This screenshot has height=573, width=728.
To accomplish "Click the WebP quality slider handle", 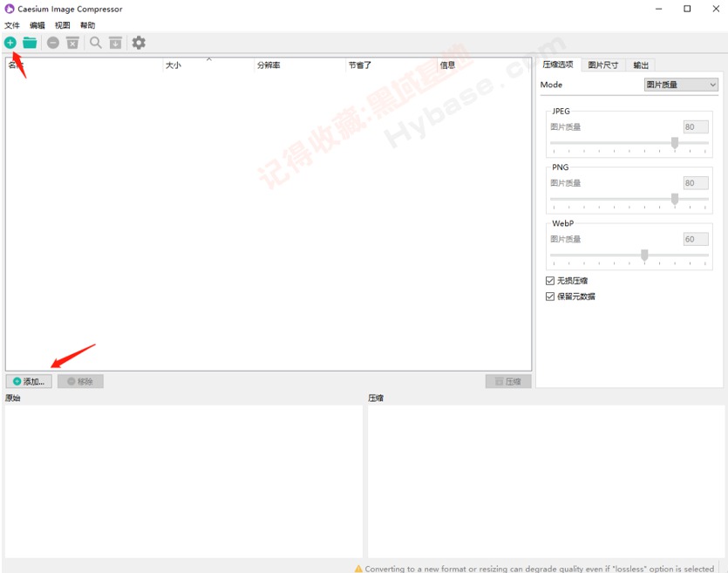I will tap(644, 255).
